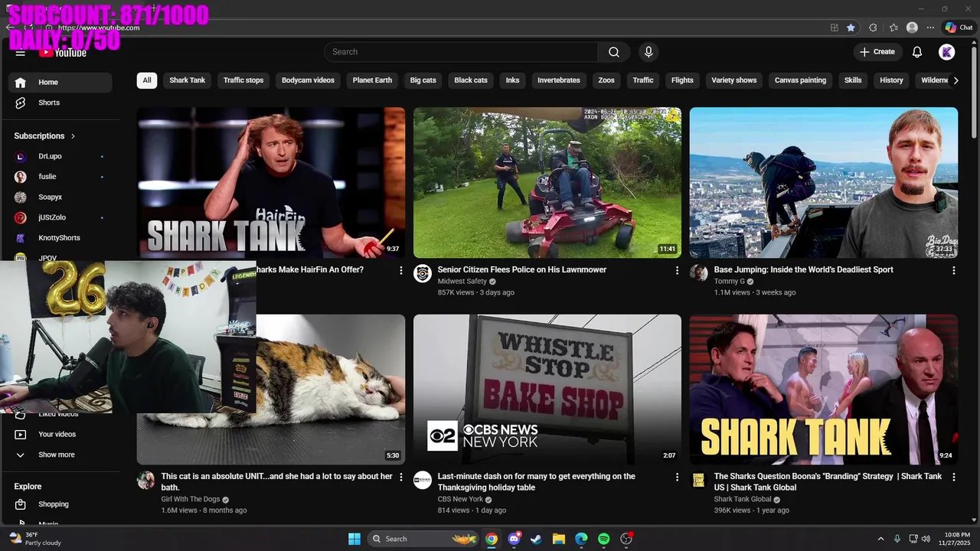Open the Base Jumping video thumbnail
Screen dimensions: 980x551
click(824, 182)
